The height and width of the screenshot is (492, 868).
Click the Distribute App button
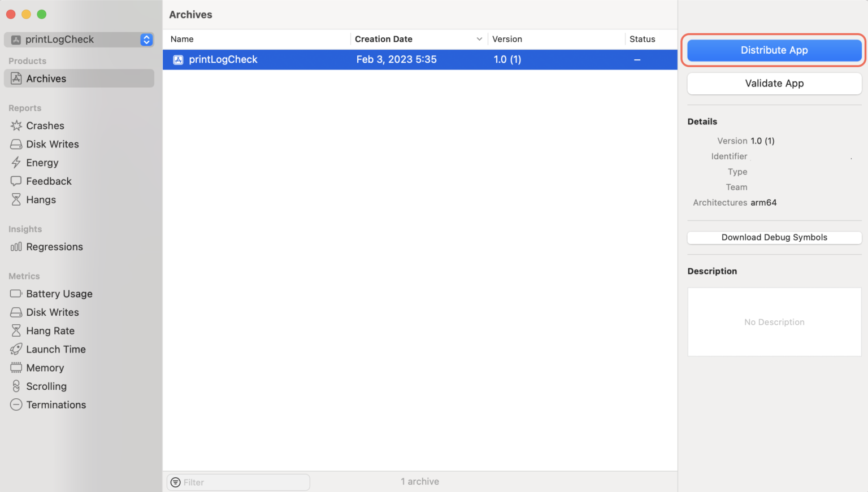tap(774, 50)
